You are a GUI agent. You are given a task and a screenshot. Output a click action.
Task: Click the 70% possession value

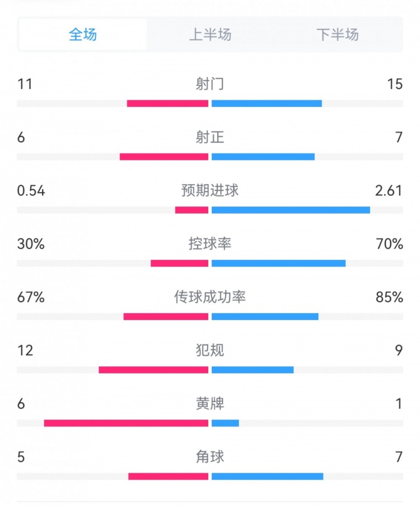point(390,244)
